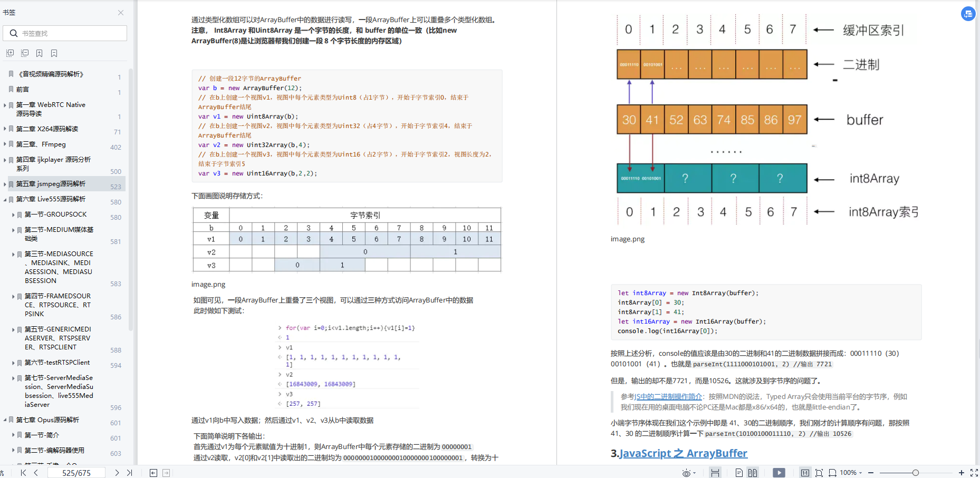Expand 第三章、FFmpeg bookmark
980x478 pixels.
[x=5, y=144]
